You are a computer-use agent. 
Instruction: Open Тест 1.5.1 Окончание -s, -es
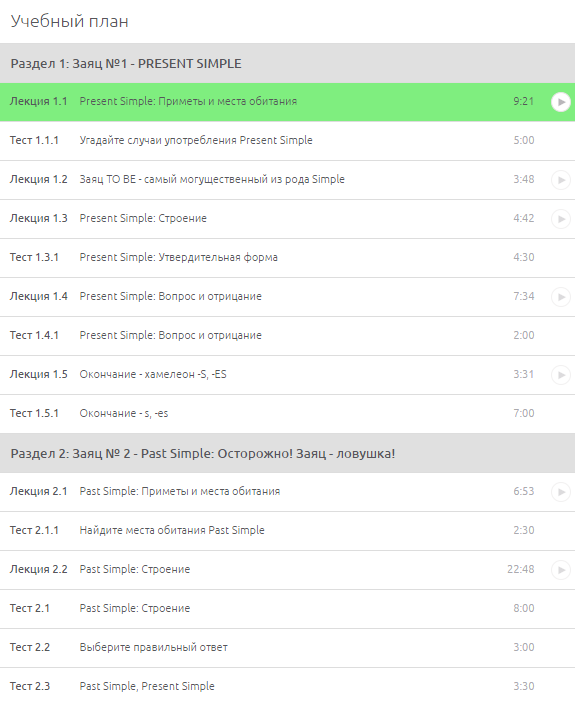coord(287,414)
